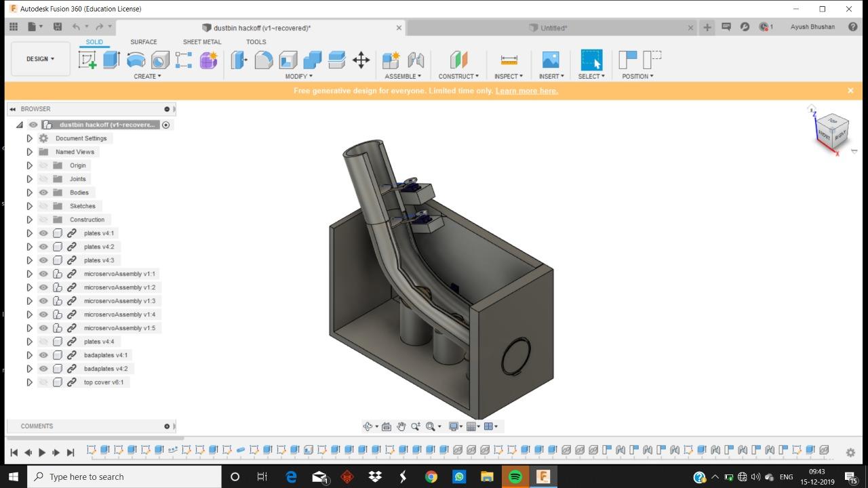Screen dimensions: 868x488
Task: Open timeline settings gear
Action: pos(850,452)
